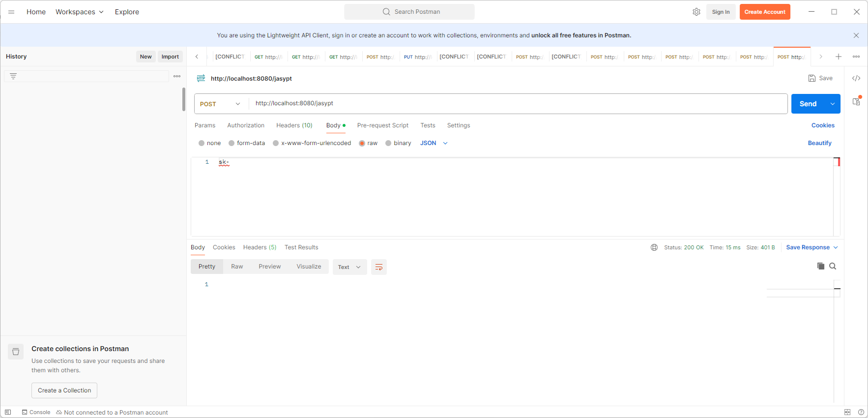Image resolution: width=868 pixels, height=418 pixels.
Task: Open the response Cookies tab
Action: coord(224,247)
